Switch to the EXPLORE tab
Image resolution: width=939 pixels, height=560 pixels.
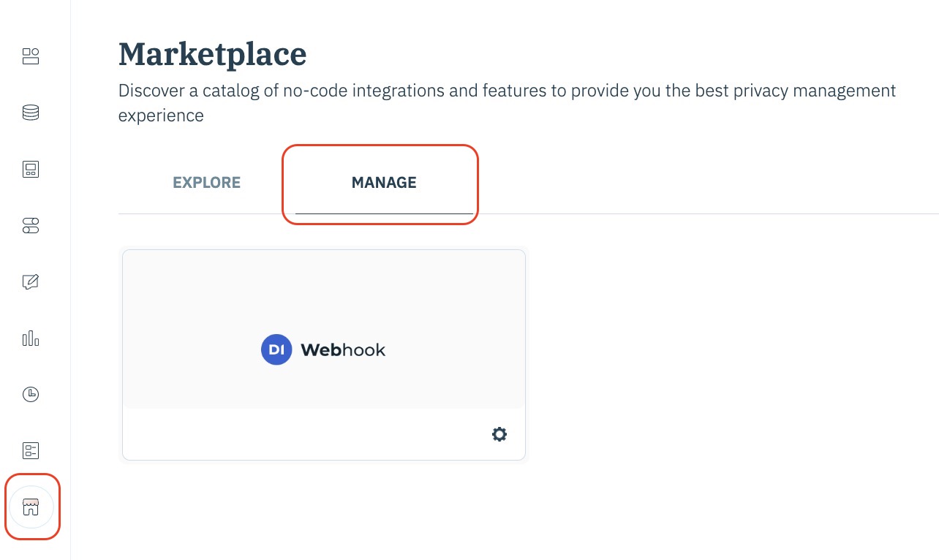coord(206,183)
